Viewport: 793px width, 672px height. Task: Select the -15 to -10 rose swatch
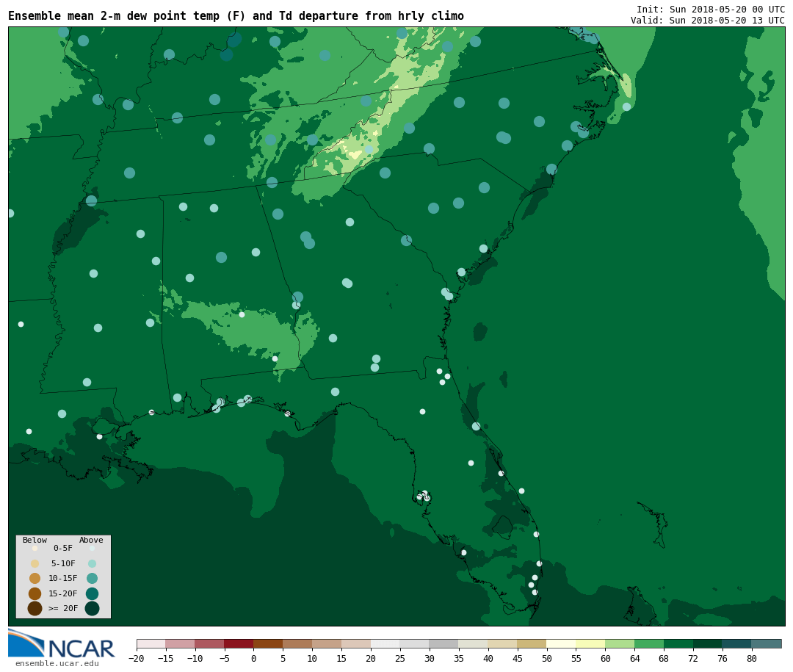pos(181,643)
